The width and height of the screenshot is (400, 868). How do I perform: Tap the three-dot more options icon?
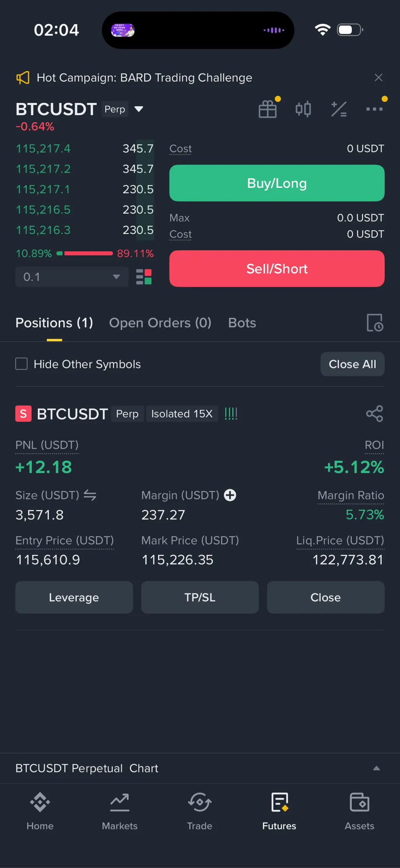pos(374,109)
